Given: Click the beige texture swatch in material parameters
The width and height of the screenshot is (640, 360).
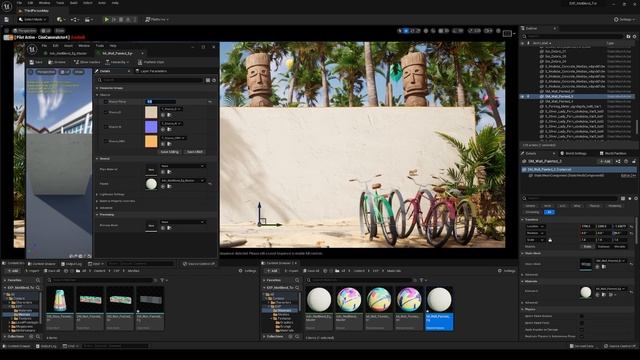Looking at the screenshot, I should click(151, 112).
